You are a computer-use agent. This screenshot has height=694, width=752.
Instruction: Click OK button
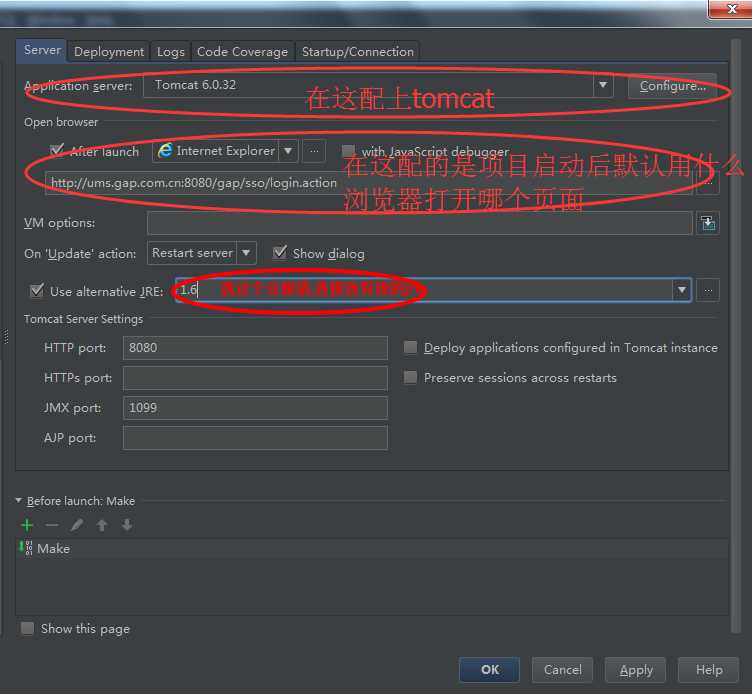[489, 670]
